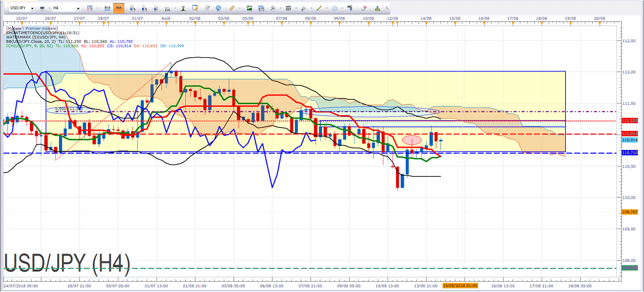Toggle the Bid price button
Viewport: 644px width, 292px height.
108,8
